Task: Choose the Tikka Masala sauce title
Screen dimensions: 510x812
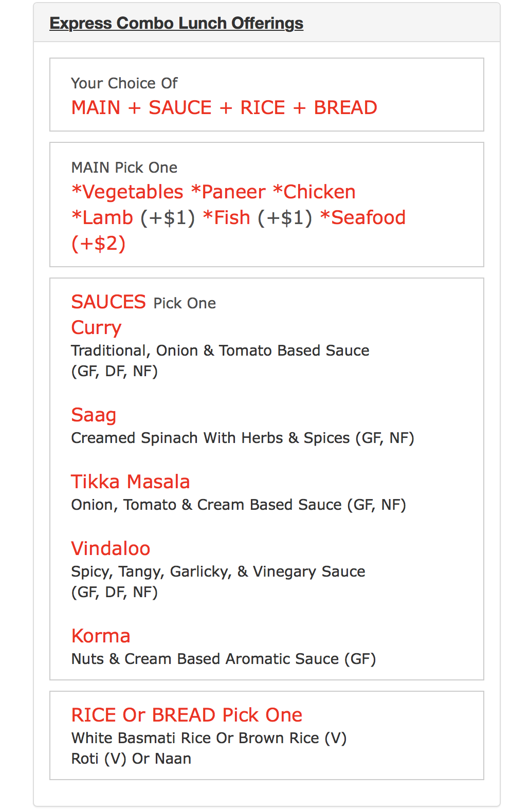Action: click(x=131, y=482)
